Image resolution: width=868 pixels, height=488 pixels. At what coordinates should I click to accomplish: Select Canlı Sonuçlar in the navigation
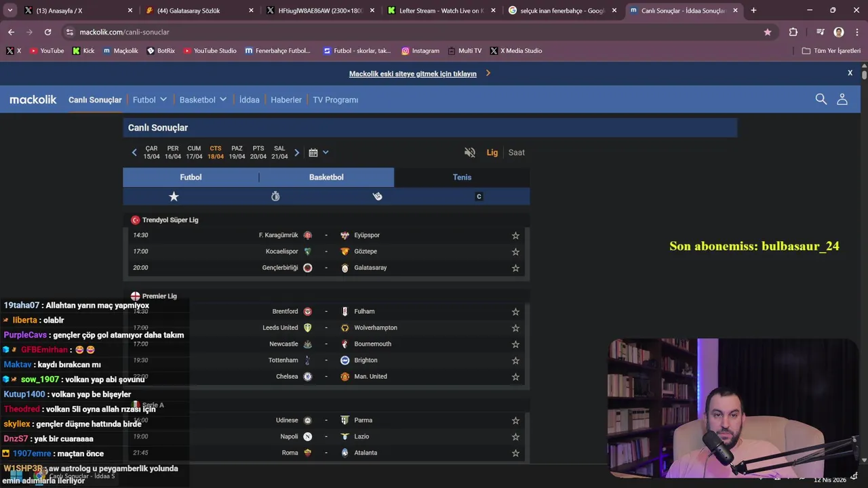click(x=95, y=100)
